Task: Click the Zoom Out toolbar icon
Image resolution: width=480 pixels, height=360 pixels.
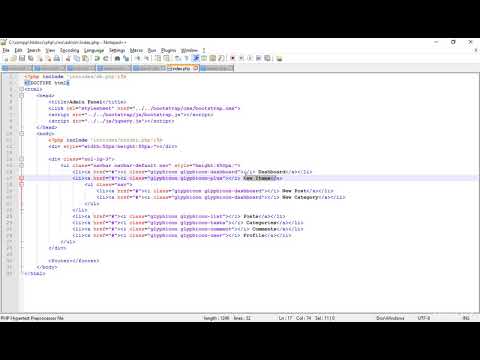Action: 146,58
